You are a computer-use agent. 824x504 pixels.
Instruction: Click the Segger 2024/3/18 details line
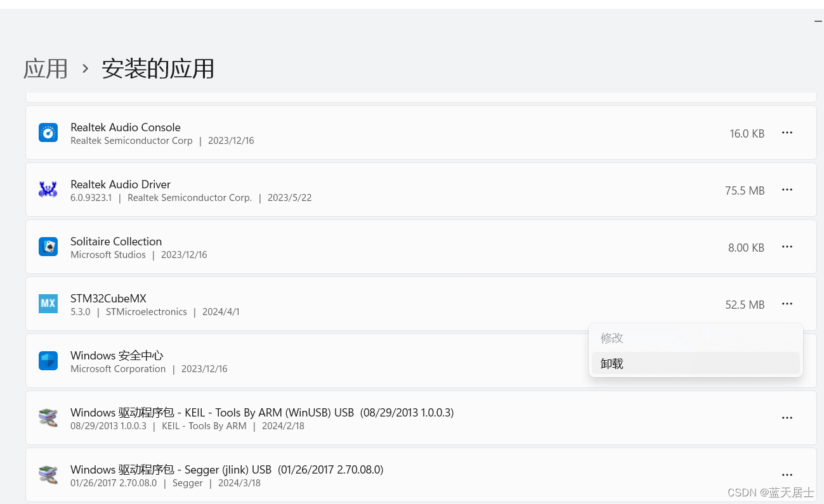pos(166,483)
